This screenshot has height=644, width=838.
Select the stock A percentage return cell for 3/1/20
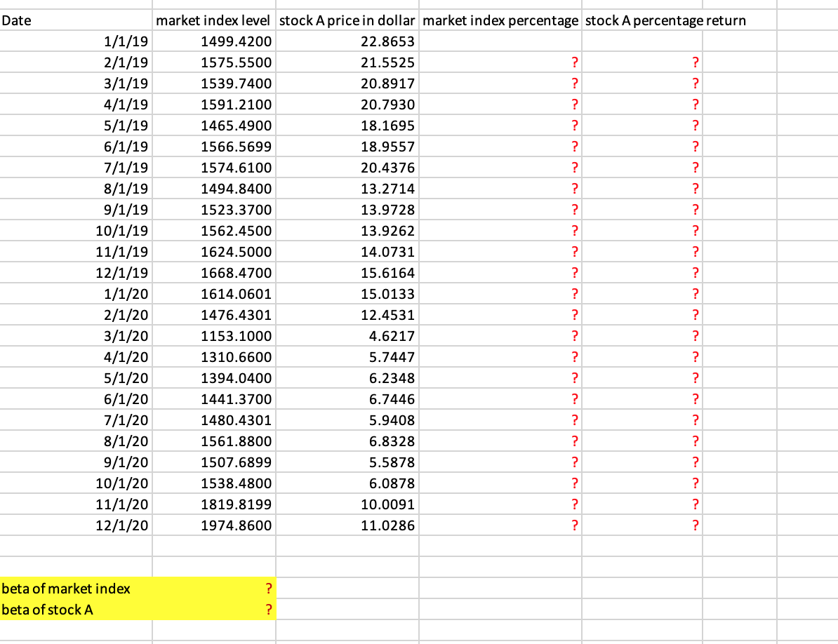[642, 336]
